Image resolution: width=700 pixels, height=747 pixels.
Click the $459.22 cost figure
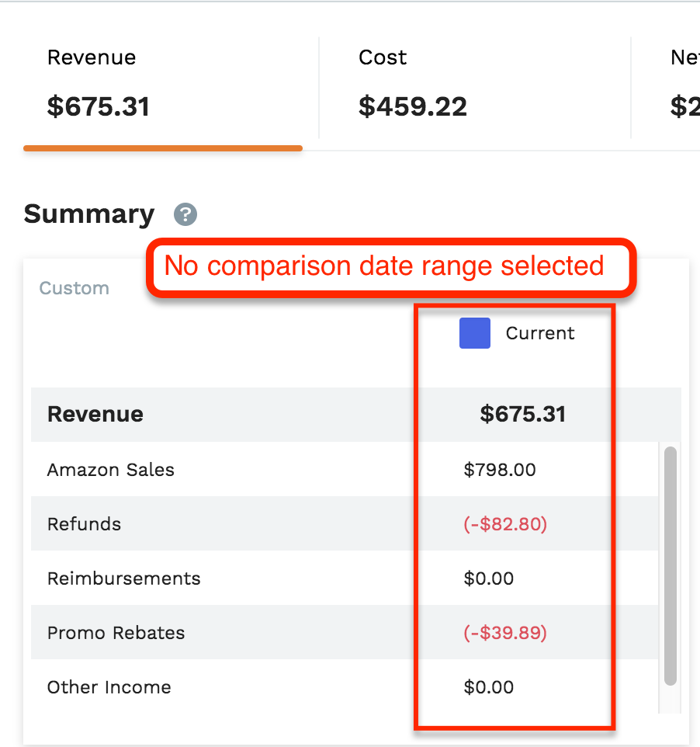(x=413, y=106)
